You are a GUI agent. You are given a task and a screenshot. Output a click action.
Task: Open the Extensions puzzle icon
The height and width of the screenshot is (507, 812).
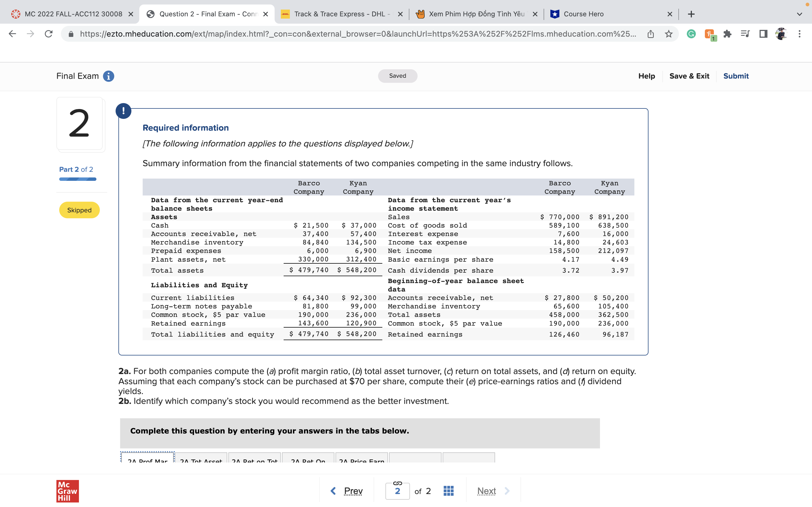(727, 34)
